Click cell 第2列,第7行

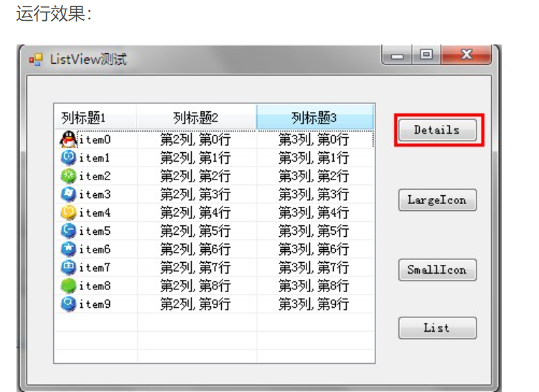(x=196, y=268)
